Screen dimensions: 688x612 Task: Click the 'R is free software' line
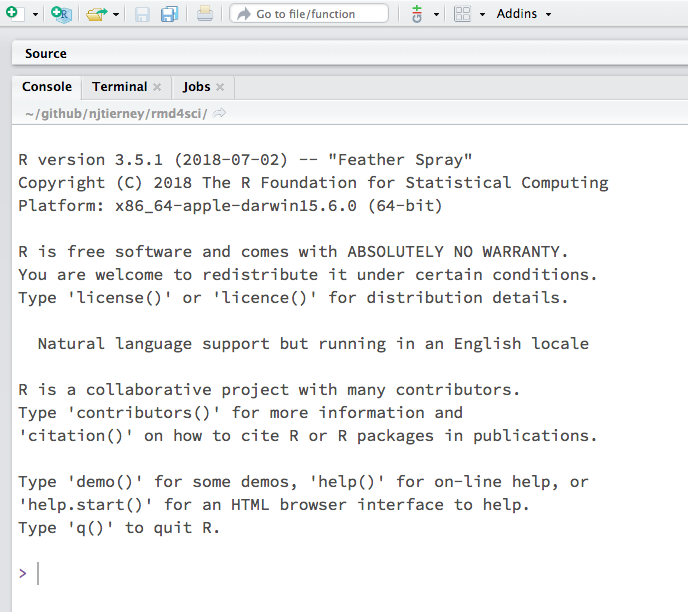[293, 252]
